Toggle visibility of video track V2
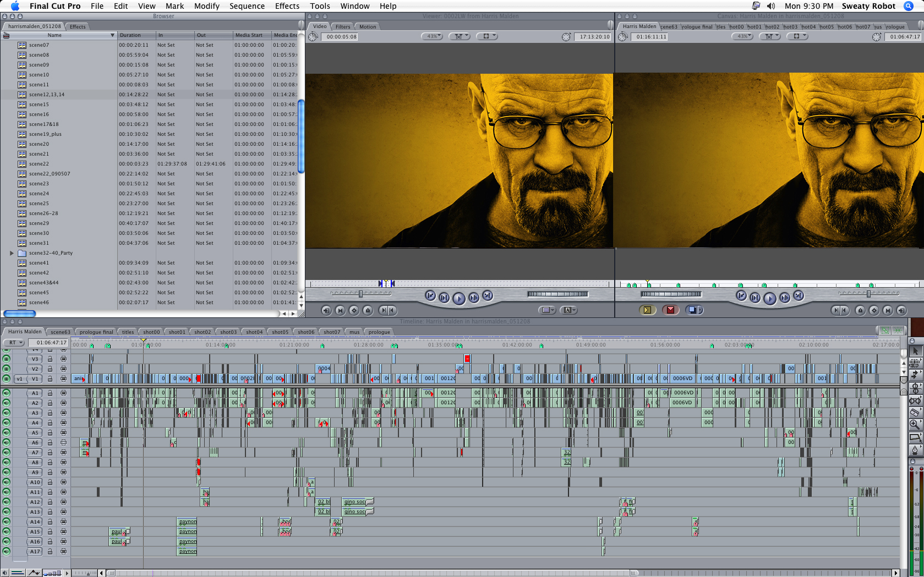Viewport: 924px width, 577px height. pyautogui.click(x=7, y=369)
